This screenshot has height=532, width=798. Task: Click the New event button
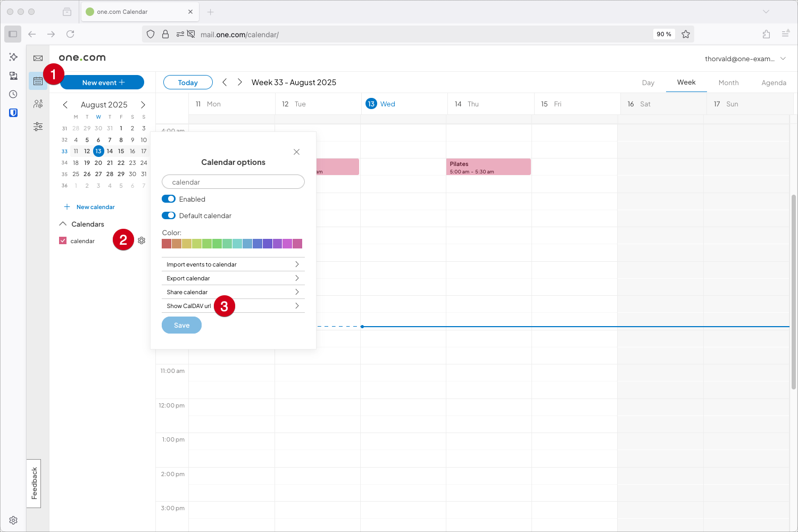[102, 82]
